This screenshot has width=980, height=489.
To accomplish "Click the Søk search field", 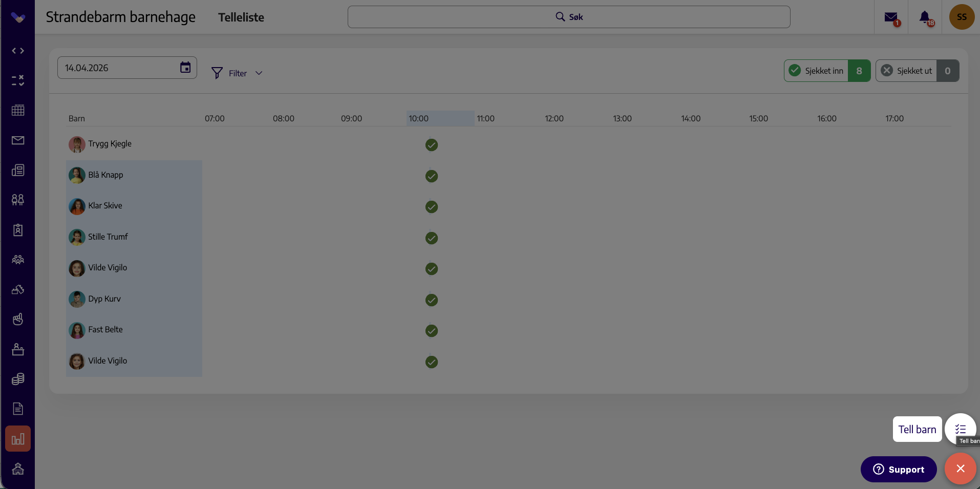I will pos(569,17).
